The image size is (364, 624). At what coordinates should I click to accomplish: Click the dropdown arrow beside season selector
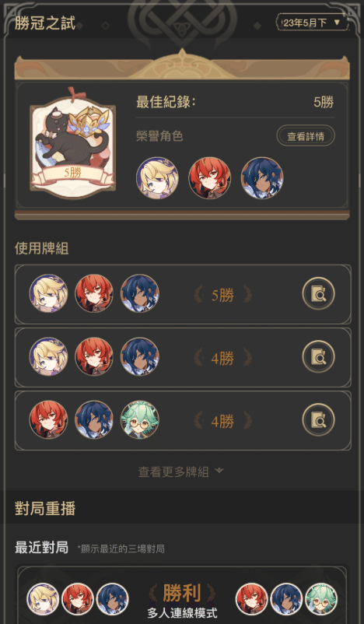pos(337,23)
